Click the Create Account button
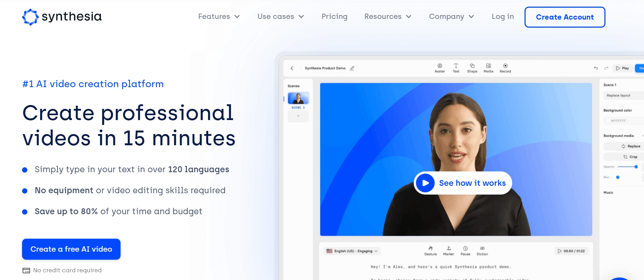This screenshot has height=280, width=644. (565, 17)
